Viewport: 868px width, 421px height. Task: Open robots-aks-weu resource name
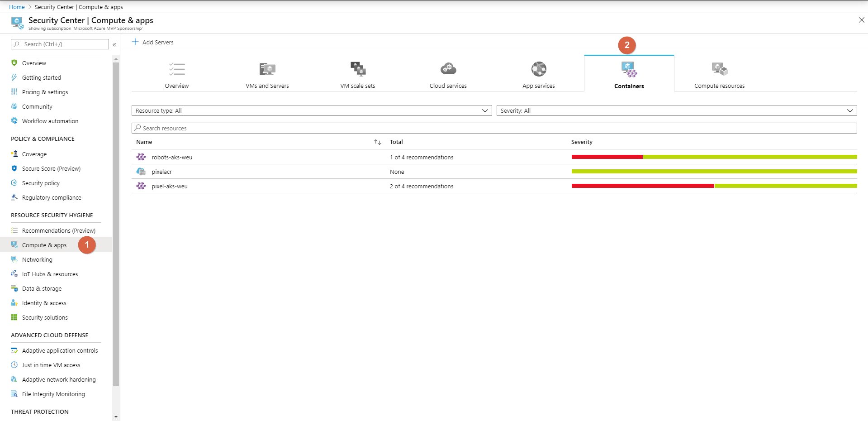(172, 157)
